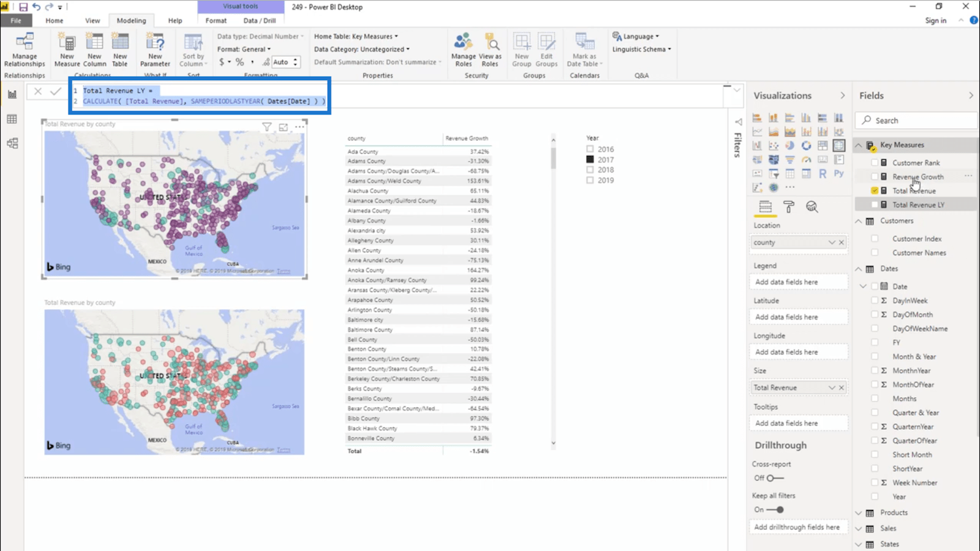Cancel the formula with the X icon
Screen dimensions: 980x551
tap(38, 91)
